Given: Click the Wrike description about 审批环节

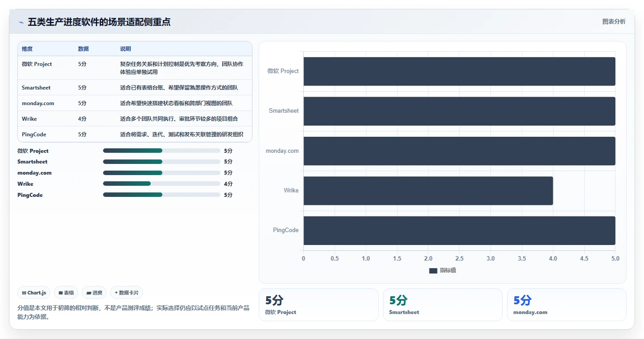Looking at the screenshot, I should coord(179,119).
